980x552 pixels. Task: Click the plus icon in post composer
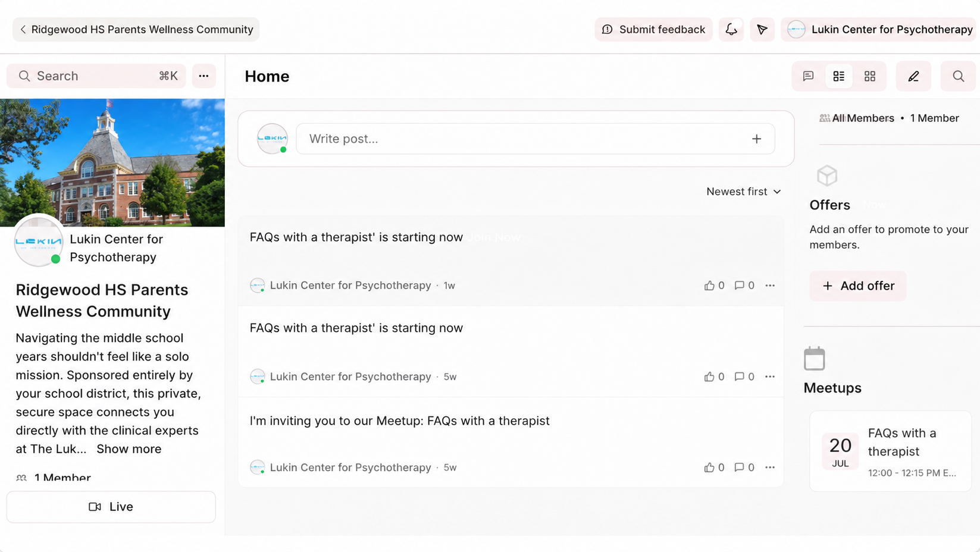click(756, 139)
